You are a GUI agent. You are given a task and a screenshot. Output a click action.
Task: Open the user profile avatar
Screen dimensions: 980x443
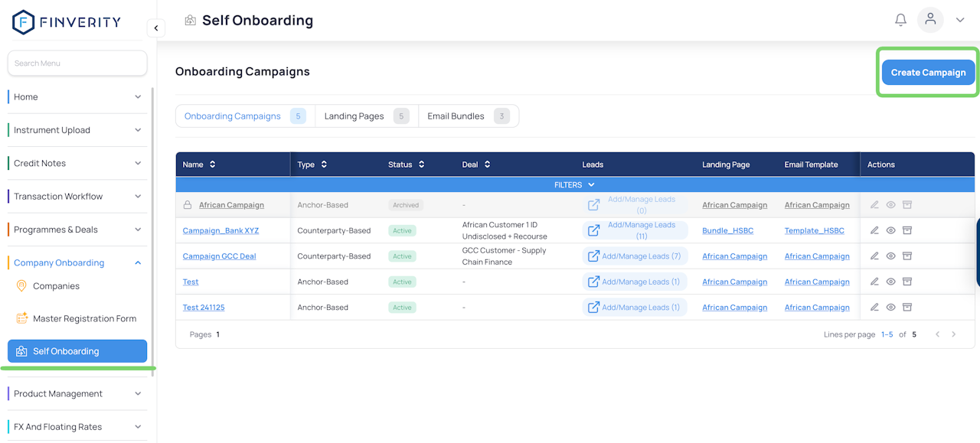pos(930,20)
